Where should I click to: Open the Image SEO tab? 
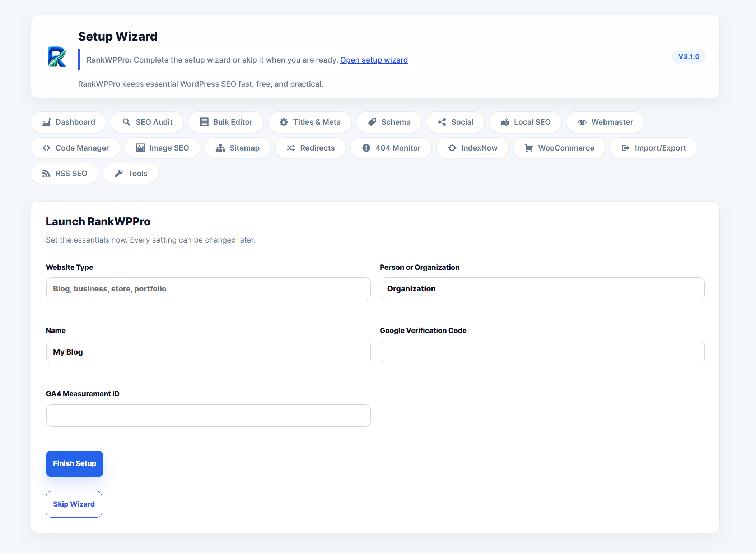[163, 148]
